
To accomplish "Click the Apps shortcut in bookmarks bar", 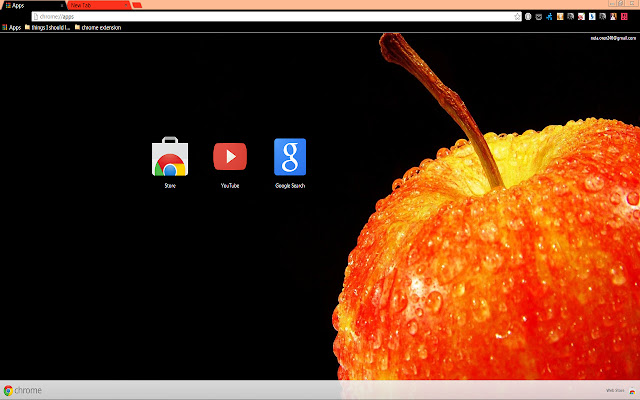I will point(12,28).
